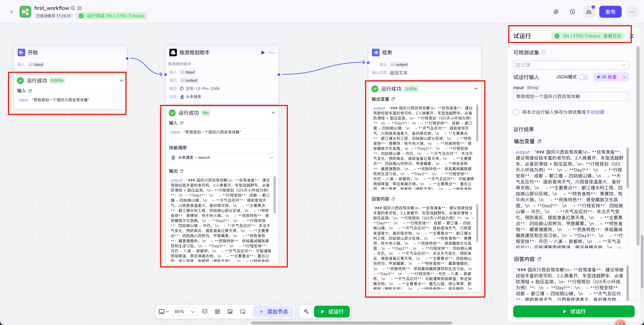
Task: Click the 查看日志 log link
Action: 612,36
